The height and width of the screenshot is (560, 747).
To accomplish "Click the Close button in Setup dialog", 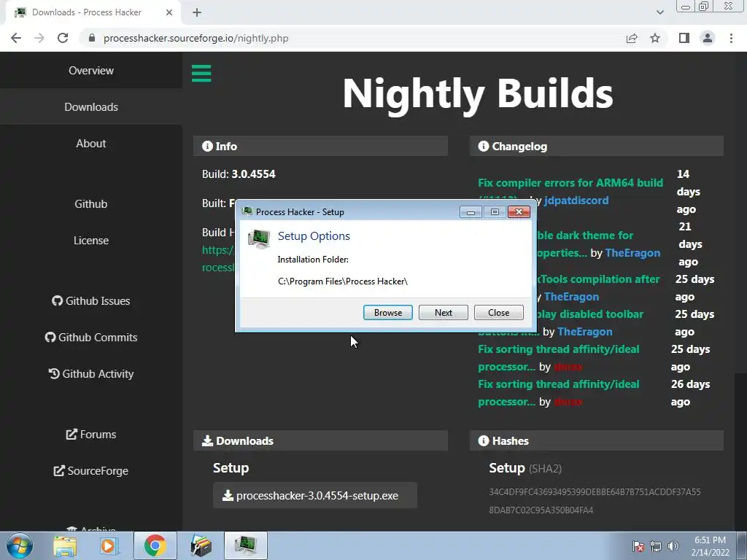I will tap(498, 312).
